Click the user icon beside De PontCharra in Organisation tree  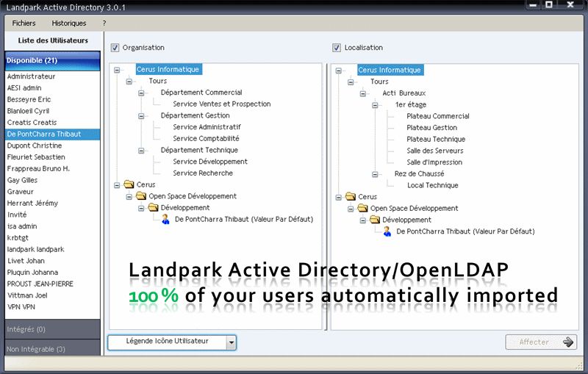(x=165, y=219)
